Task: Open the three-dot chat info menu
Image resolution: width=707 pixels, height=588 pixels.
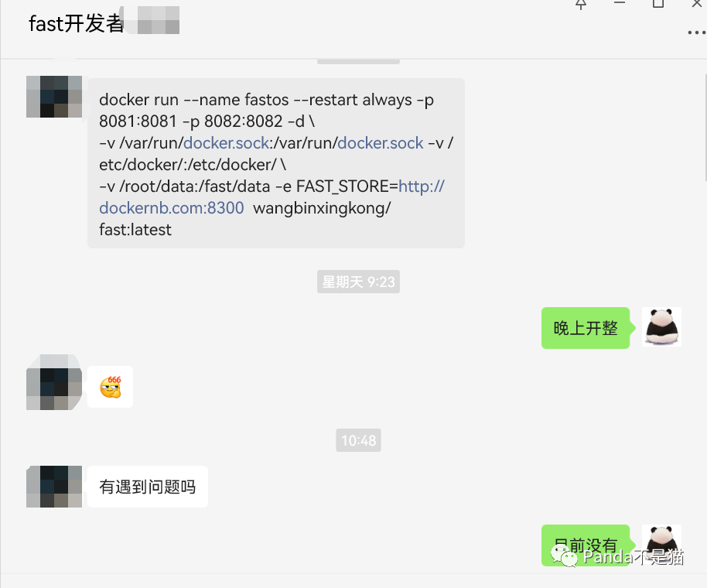Action: (x=697, y=32)
